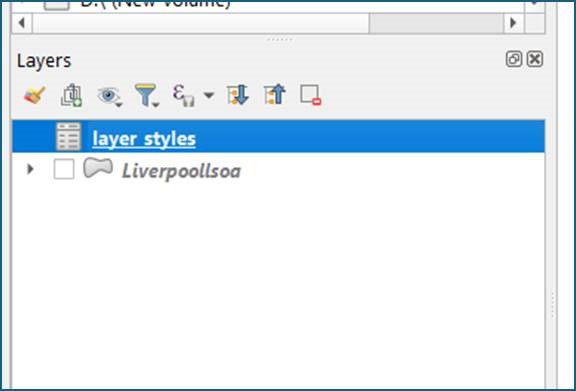Image resolution: width=576 pixels, height=391 pixels.
Task: Float the Layers panel
Action: (514, 60)
